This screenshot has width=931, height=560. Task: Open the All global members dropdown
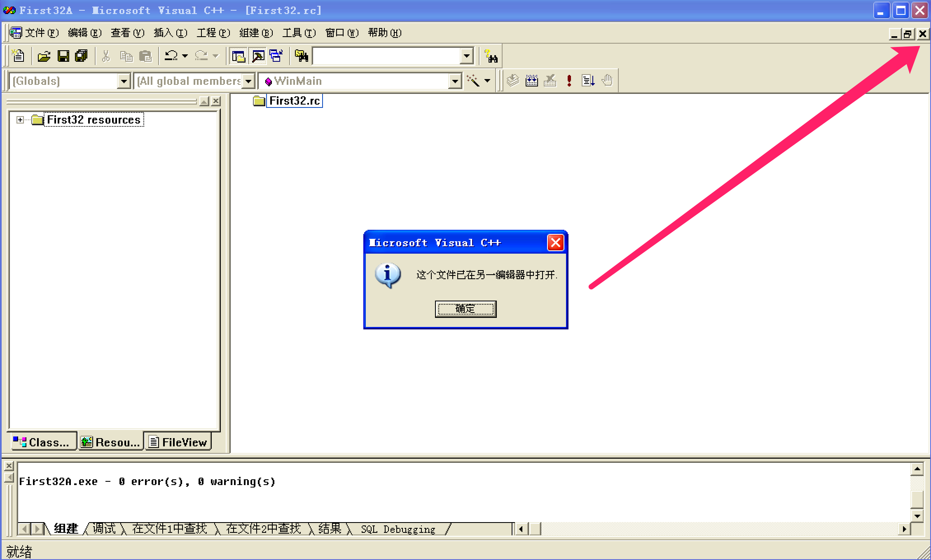tap(248, 81)
